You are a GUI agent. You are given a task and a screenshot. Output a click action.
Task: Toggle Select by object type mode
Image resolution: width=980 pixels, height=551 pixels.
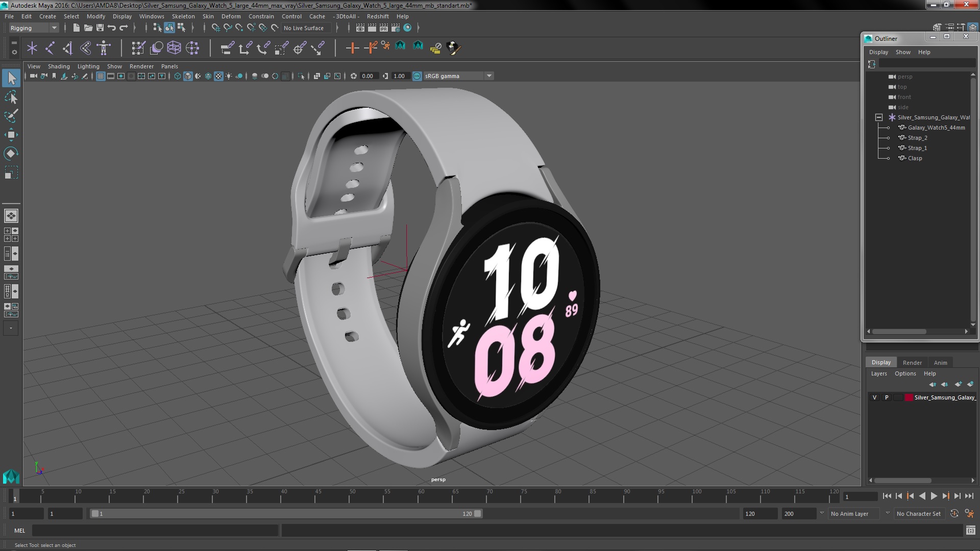point(169,28)
